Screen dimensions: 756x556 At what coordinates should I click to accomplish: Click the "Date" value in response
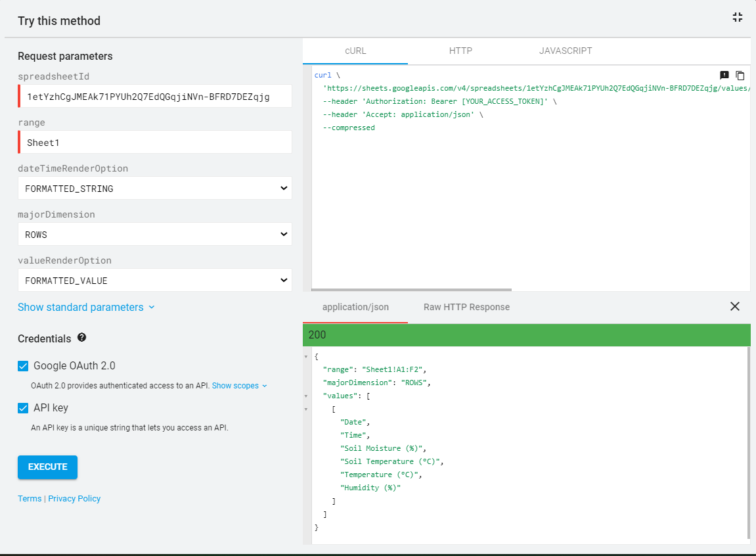click(353, 423)
